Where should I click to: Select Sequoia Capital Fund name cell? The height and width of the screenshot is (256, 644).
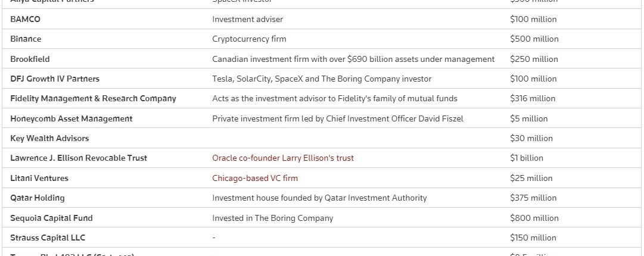tap(51, 218)
